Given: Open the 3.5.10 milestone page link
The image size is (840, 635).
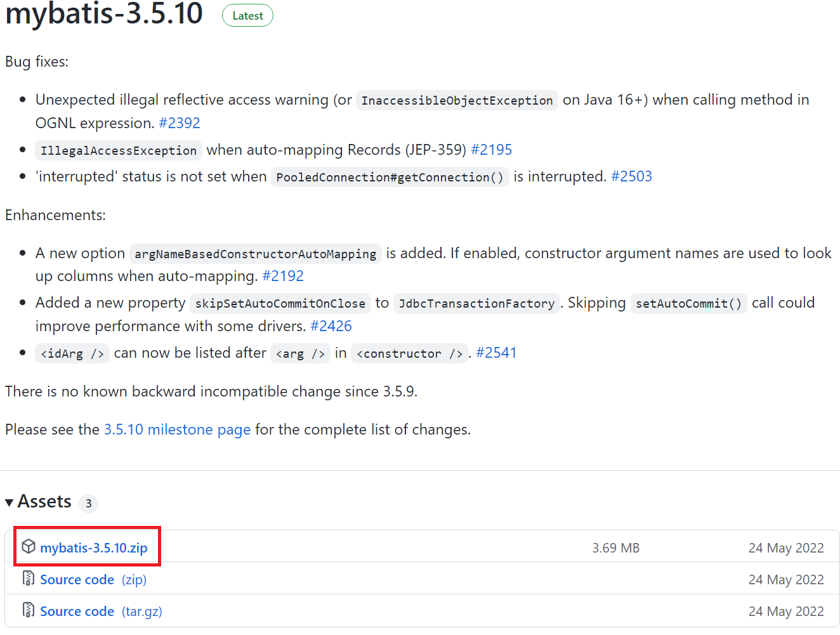Looking at the screenshot, I should pyautogui.click(x=178, y=429).
